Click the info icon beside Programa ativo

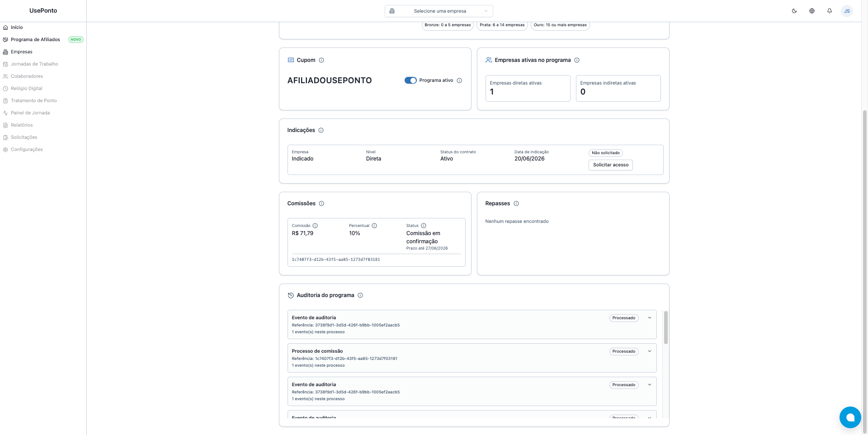tap(459, 80)
